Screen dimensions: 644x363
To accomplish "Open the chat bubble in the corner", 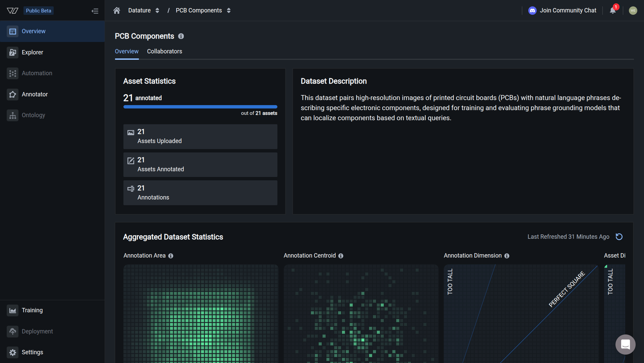I will click(x=625, y=345).
